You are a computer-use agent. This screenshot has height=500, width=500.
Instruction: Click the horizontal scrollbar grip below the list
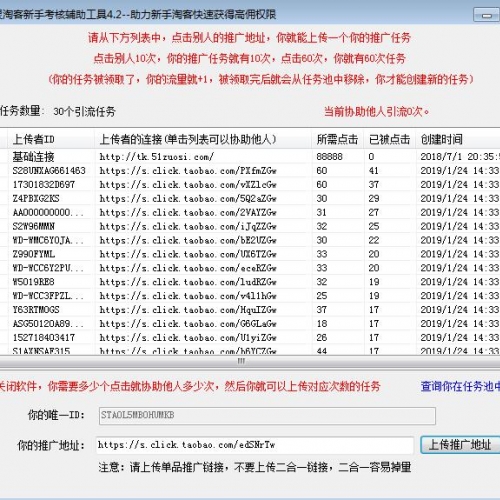click(241, 361)
